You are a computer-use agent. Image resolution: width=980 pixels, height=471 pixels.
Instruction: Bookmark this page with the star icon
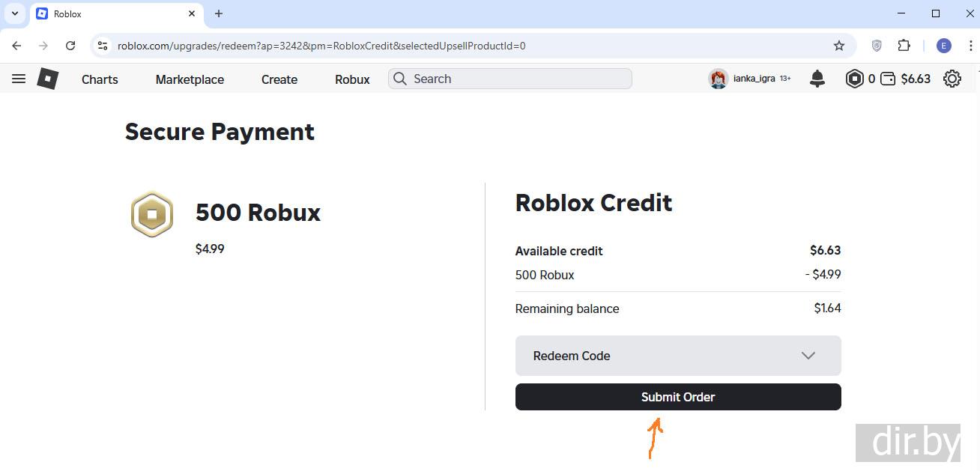click(x=839, y=46)
